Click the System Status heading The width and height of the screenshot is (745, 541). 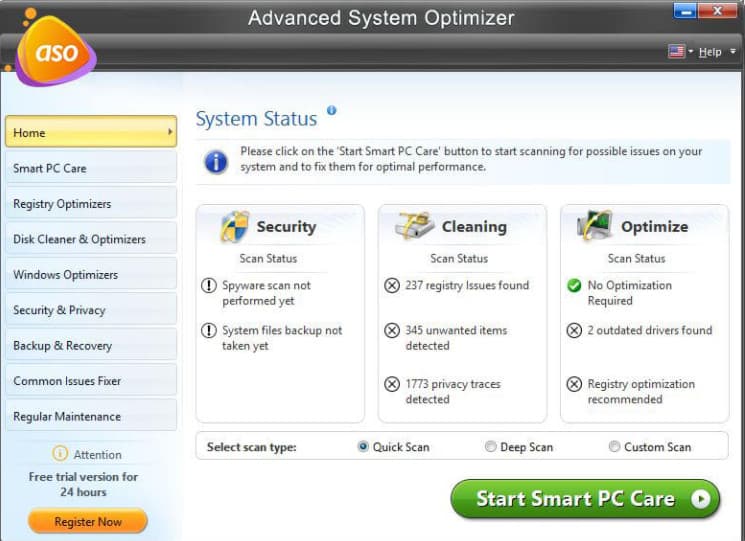[x=256, y=119]
